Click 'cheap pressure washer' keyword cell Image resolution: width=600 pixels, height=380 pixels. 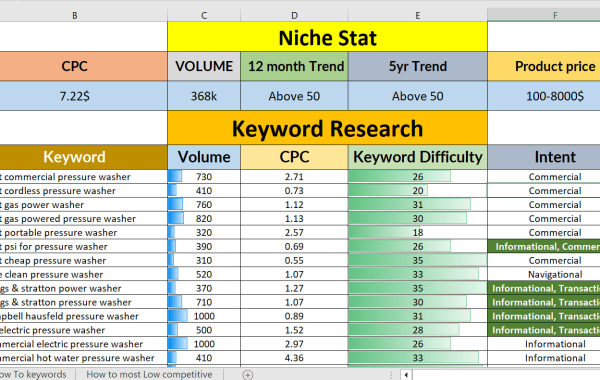(83, 261)
